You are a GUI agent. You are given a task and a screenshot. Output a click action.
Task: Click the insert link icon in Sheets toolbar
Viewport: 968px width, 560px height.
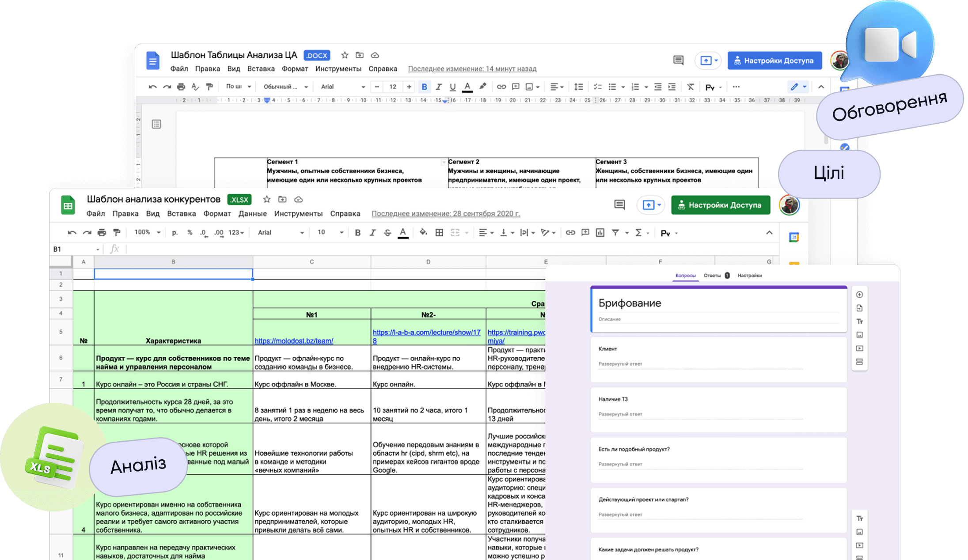coord(570,233)
